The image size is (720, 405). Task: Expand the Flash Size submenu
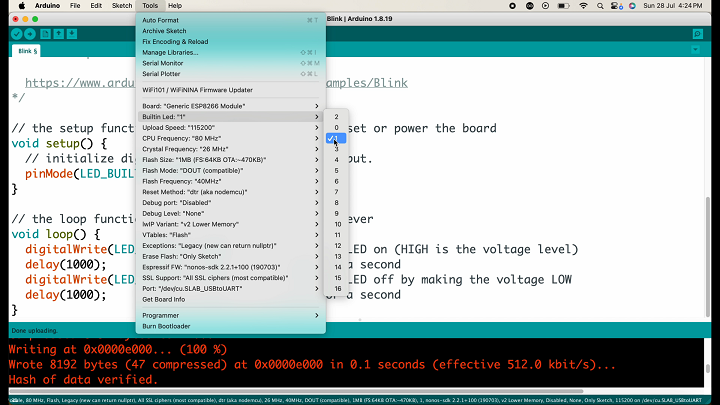[231, 160]
